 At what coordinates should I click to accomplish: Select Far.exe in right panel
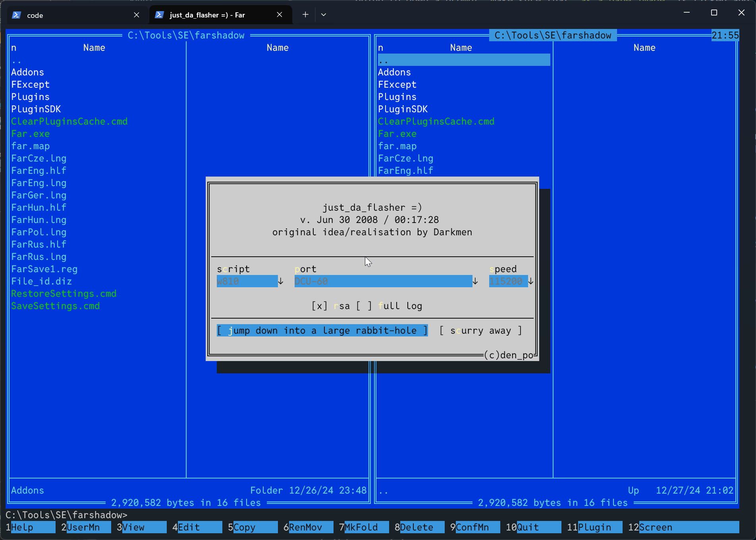click(x=397, y=134)
